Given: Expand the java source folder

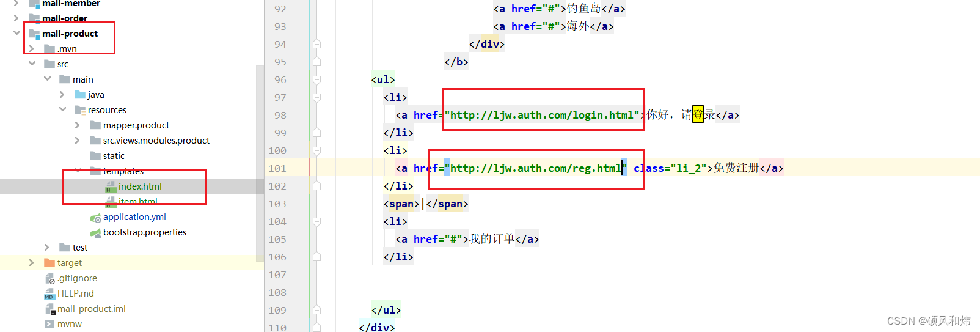Looking at the screenshot, I should coord(62,94).
